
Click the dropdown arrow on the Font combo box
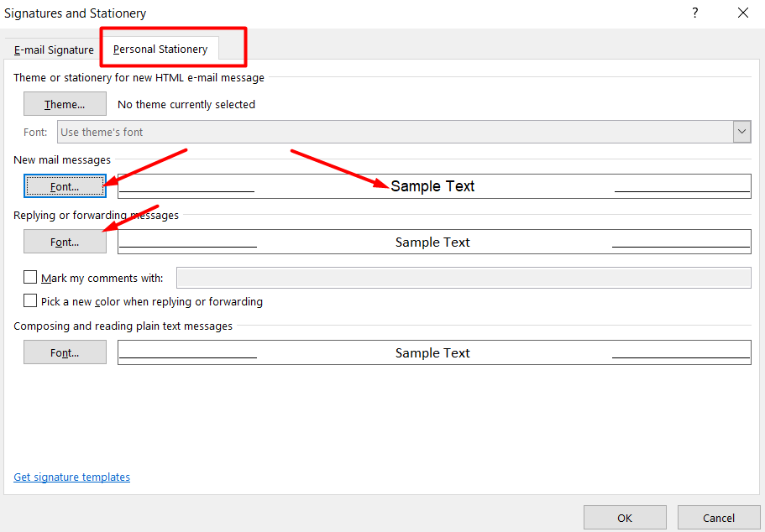[741, 132]
